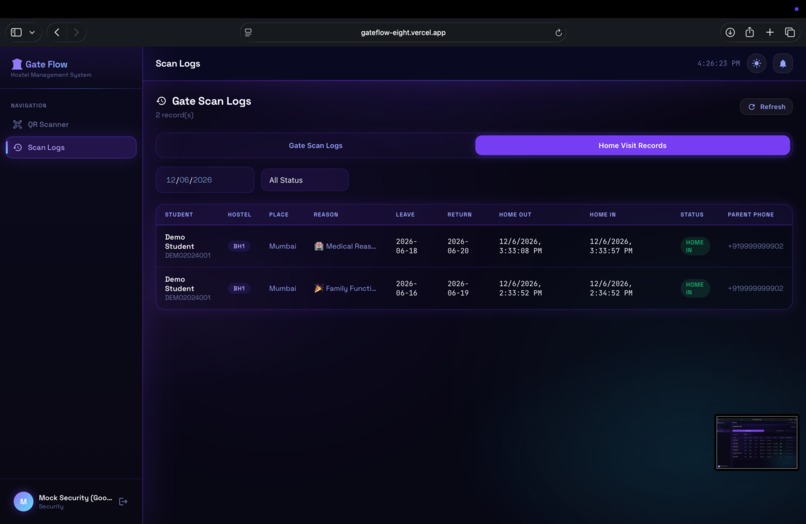This screenshot has height=524, width=806.
Task: Open notifications bell
Action: coord(783,63)
